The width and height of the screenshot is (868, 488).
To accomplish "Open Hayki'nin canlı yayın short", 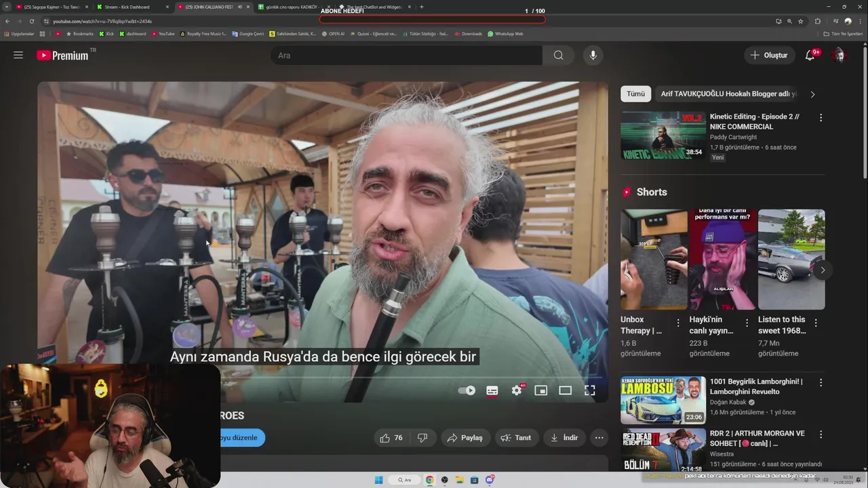I will click(723, 260).
